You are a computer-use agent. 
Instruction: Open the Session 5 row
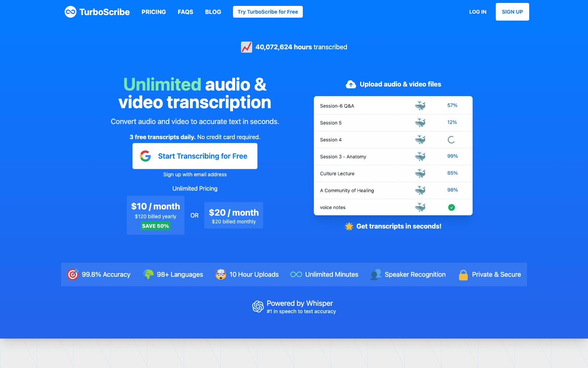click(393, 123)
